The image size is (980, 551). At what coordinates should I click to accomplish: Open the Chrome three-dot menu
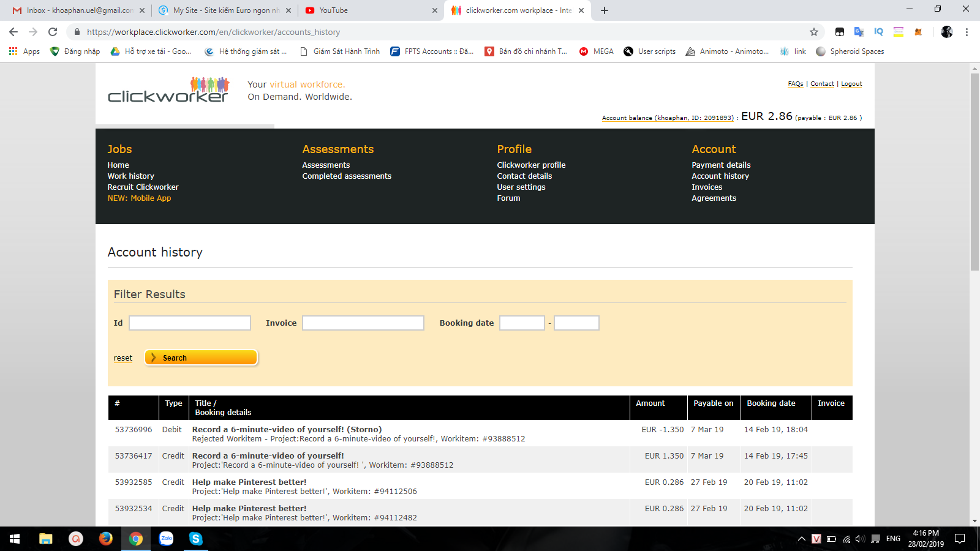[x=967, y=32]
